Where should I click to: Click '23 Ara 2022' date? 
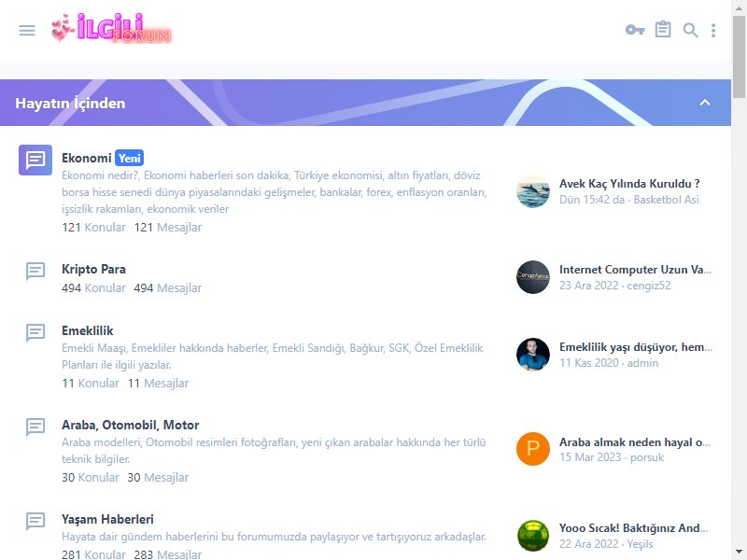pyautogui.click(x=589, y=286)
